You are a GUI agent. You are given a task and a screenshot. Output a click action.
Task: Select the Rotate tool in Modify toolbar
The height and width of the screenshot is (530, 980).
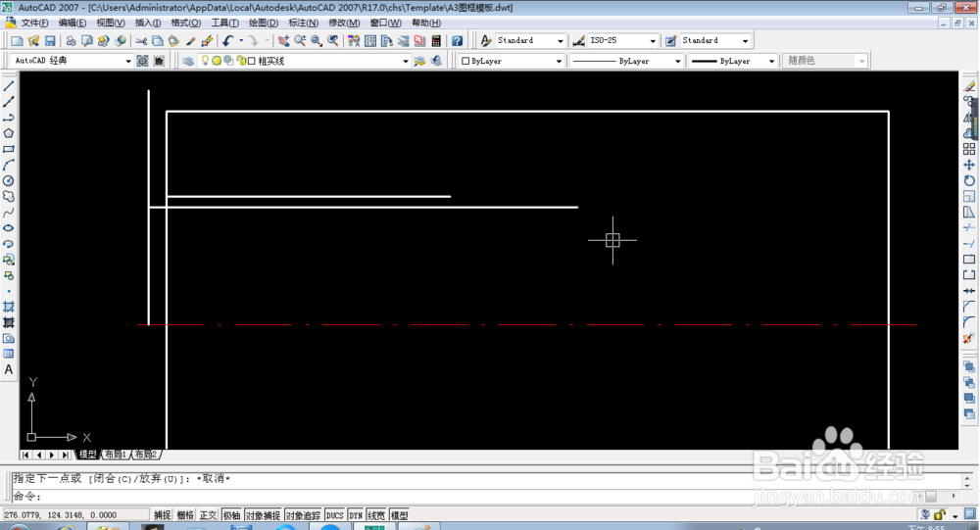969,180
